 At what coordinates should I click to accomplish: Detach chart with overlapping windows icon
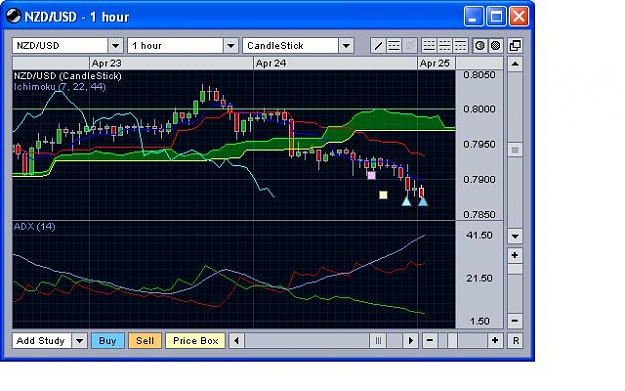click(515, 46)
